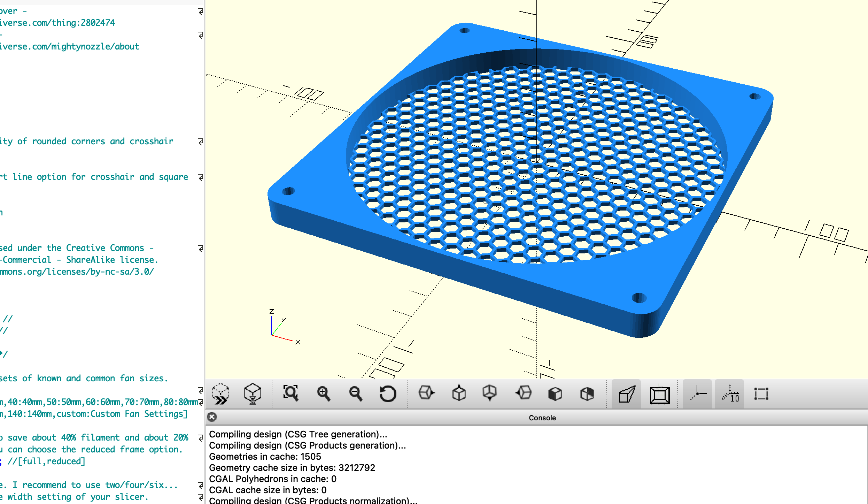Switch to Bottom view cube icon
Viewport: 868px width, 504px height.
tap(490, 393)
